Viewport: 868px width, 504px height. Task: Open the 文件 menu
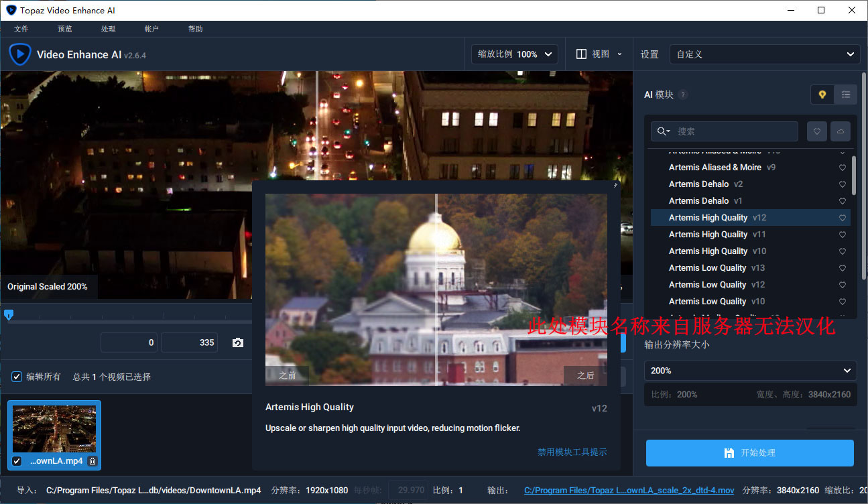pyautogui.click(x=21, y=29)
